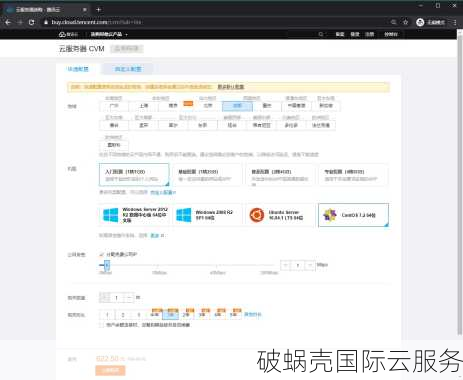
Task: Bookmark this page with the star icon
Action: pyautogui.click(x=405, y=22)
